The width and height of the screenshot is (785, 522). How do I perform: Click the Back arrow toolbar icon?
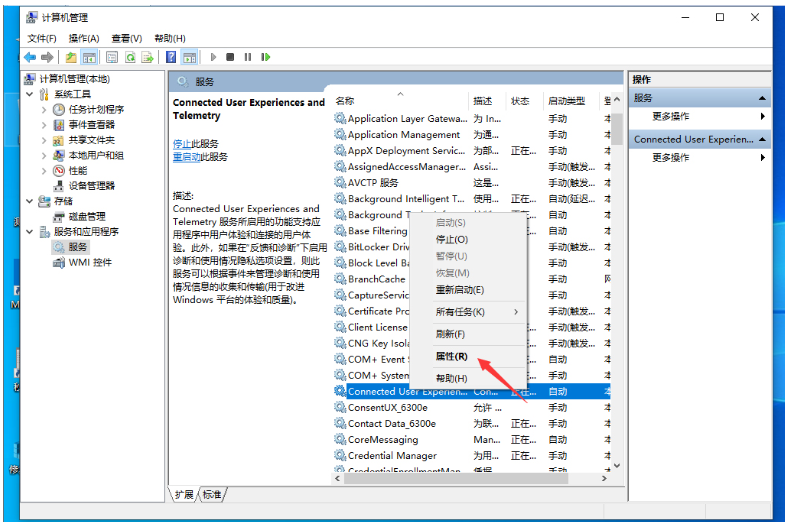pos(30,57)
